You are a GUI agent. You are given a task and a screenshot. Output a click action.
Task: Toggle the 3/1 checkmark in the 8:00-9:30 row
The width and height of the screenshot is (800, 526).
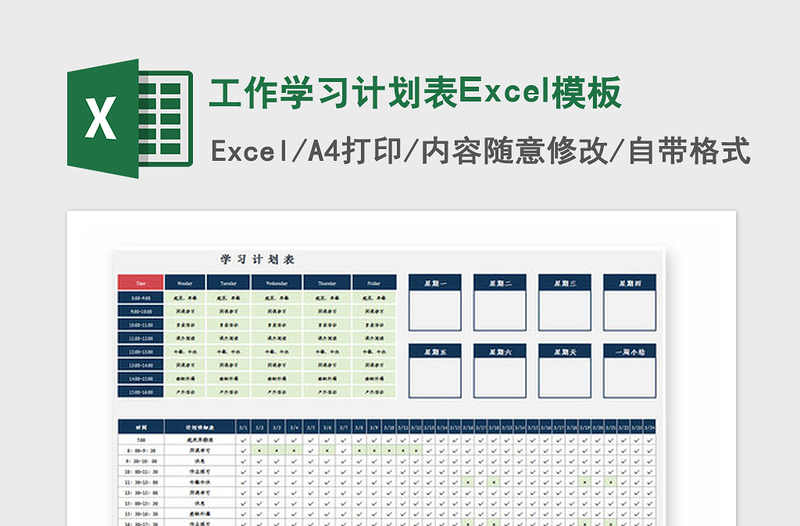(243, 450)
